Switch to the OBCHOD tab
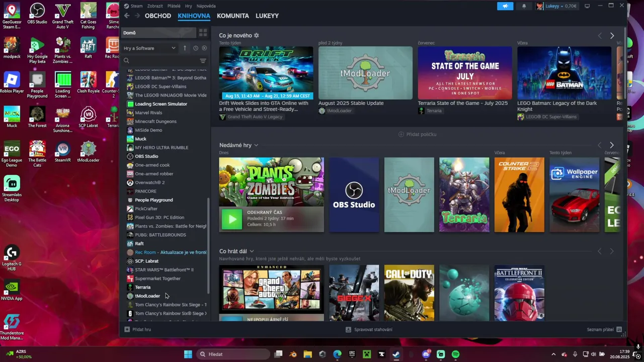644x362 pixels. click(x=158, y=16)
